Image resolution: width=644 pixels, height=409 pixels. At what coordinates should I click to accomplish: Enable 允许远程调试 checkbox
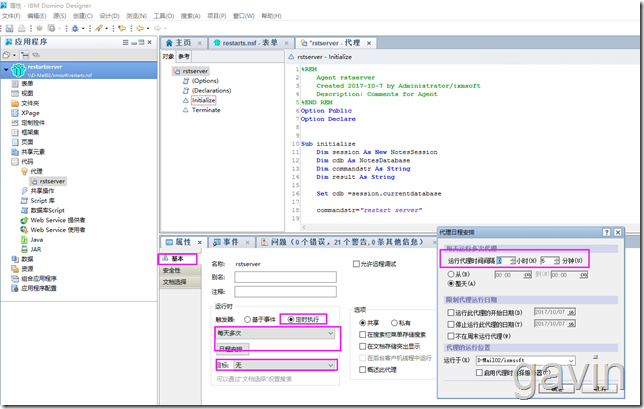(356, 264)
